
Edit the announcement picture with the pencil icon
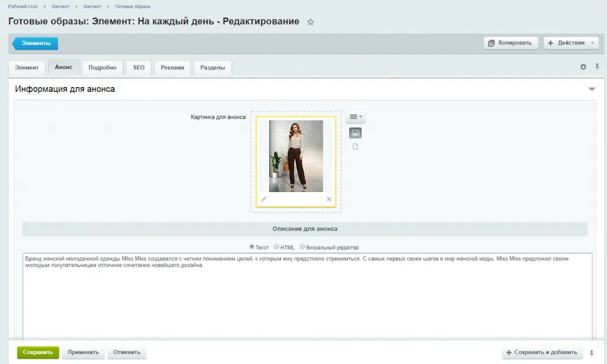(264, 199)
